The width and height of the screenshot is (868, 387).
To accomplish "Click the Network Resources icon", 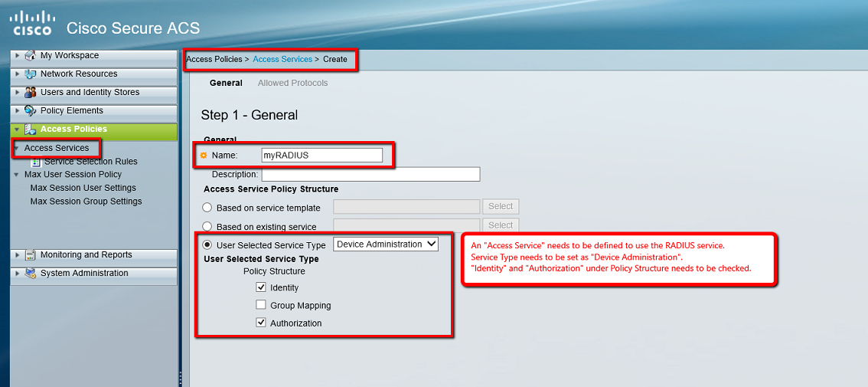I will [31, 74].
